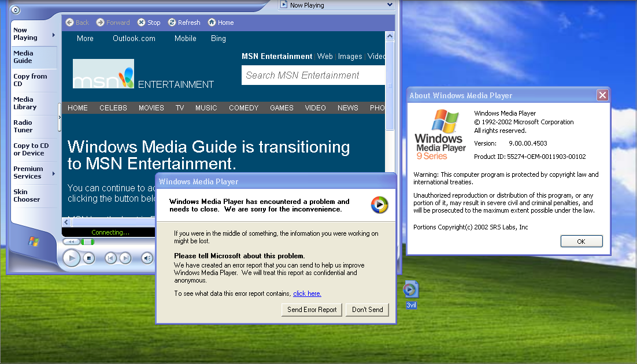Open the Skin Chooser tab

point(34,195)
